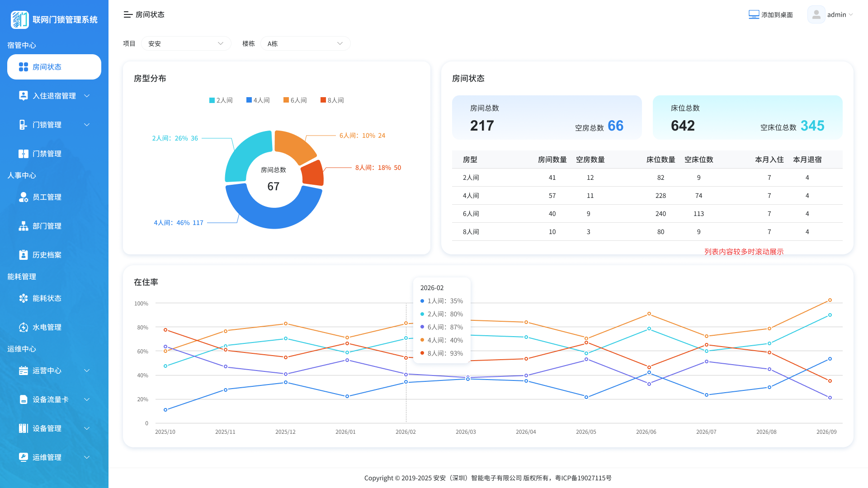The height and width of the screenshot is (488, 868).
Task: Click the 添加到桌面 link
Action: (777, 15)
